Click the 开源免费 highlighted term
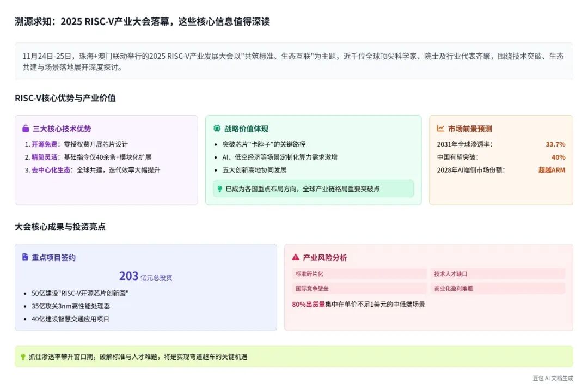Image resolution: width=588 pixels, height=389 pixels. tap(44, 144)
